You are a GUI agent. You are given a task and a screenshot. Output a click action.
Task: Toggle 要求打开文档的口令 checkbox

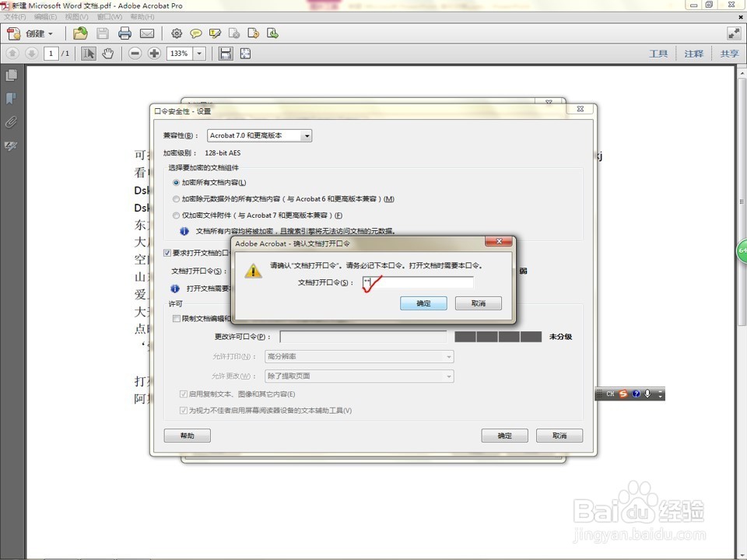coord(167,252)
